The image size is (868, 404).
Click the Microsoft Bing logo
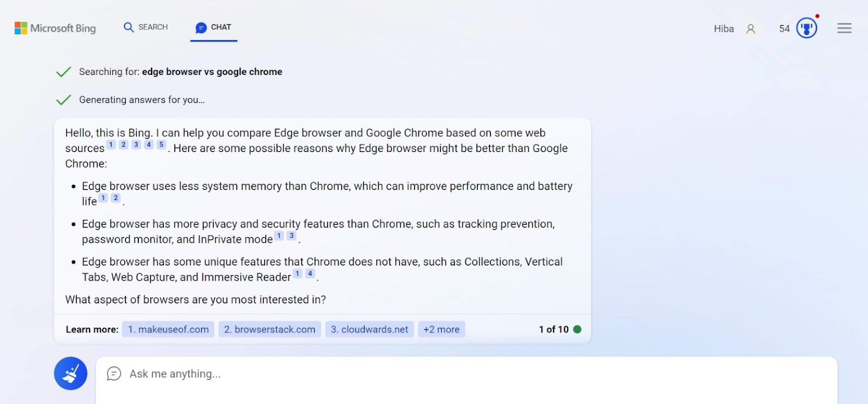coord(55,28)
